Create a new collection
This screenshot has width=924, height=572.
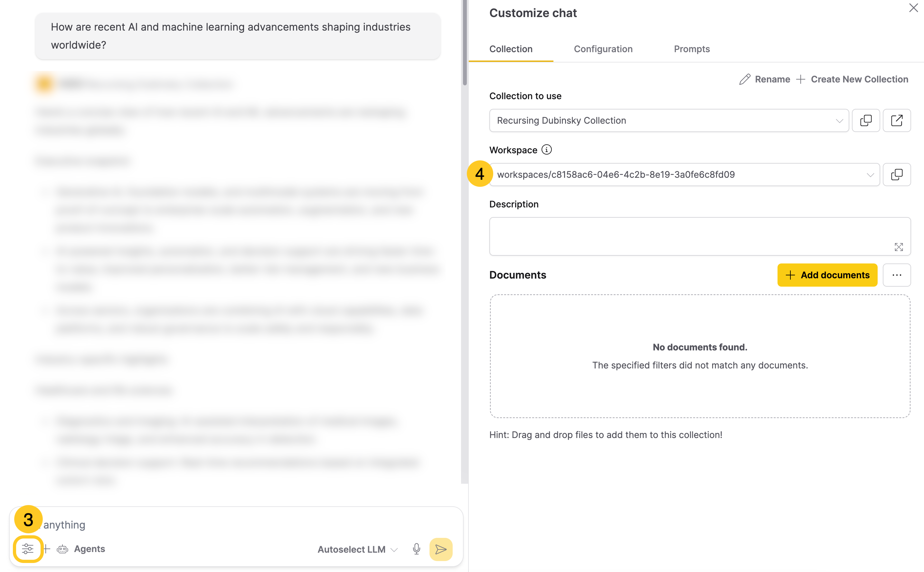[x=859, y=79]
